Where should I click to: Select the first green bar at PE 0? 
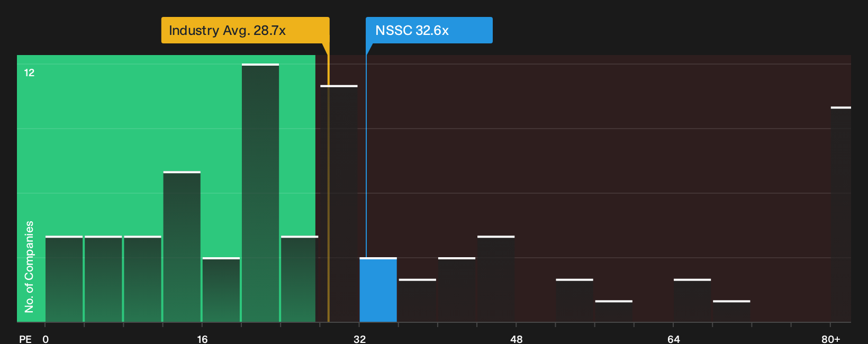coord(64,279)
